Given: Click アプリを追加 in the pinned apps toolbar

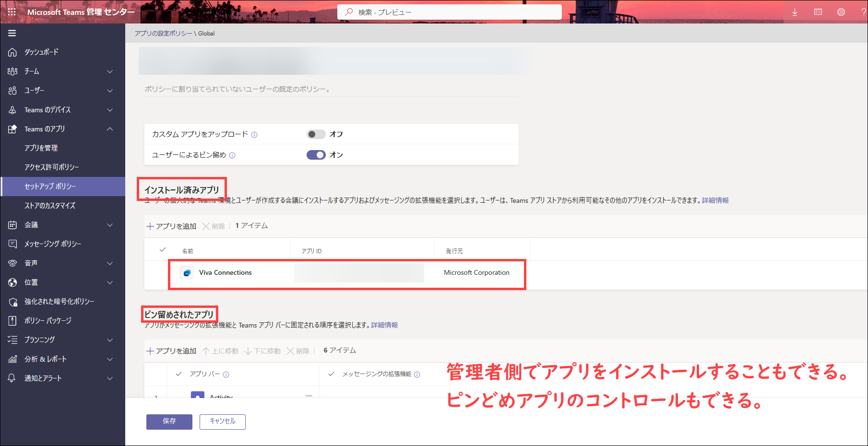Looking at the screenshot, I should (171, 351).
